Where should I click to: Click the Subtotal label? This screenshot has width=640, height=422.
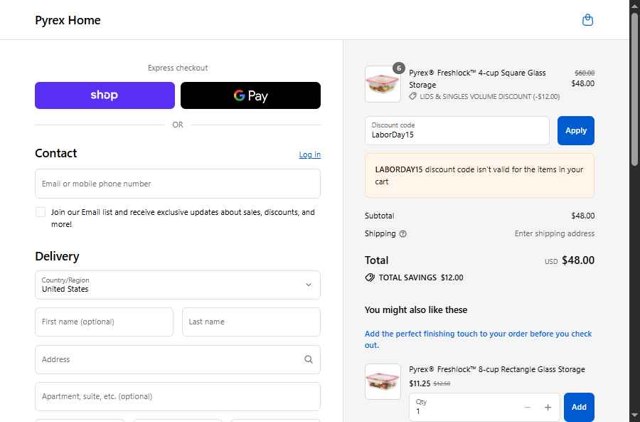379,215
